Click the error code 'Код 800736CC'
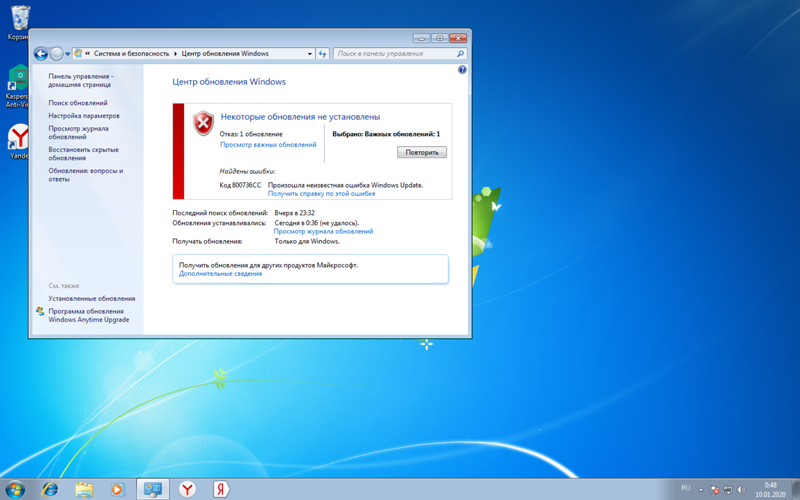 240,185
